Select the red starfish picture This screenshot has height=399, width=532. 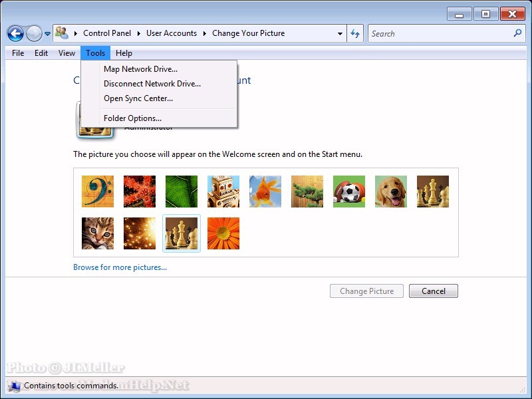click(140, 192)
